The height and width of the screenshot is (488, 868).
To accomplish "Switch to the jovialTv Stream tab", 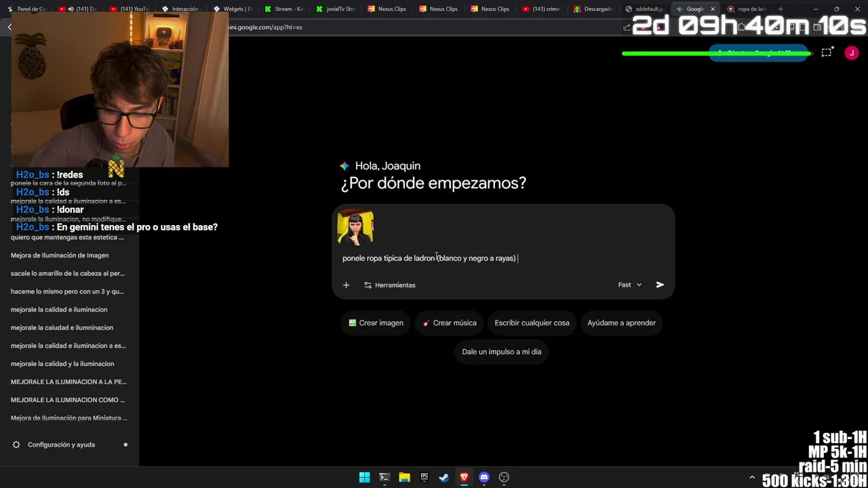I will pyautogui.click(x=336, y=9).
